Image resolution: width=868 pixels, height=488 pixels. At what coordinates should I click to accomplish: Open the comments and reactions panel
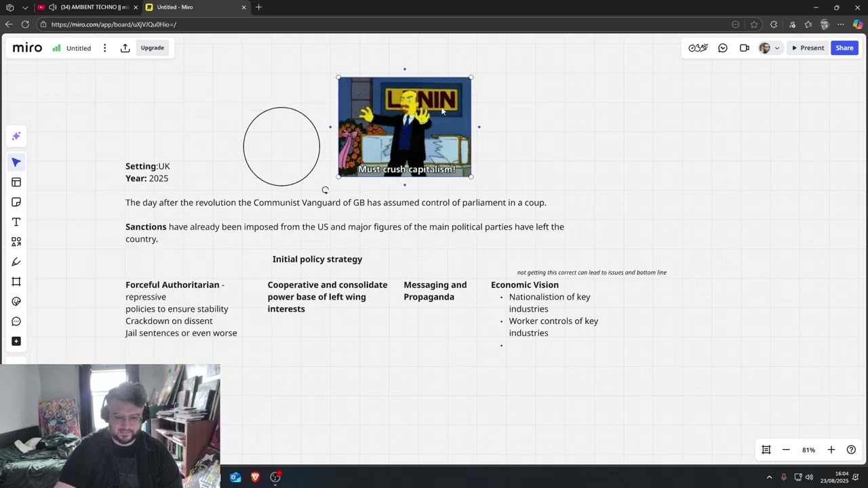tap(723, 48)
